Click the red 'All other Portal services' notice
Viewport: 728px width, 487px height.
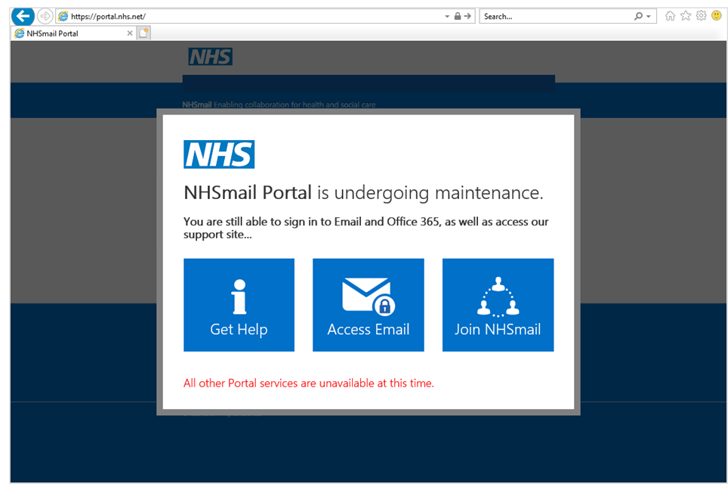(309, 383)
